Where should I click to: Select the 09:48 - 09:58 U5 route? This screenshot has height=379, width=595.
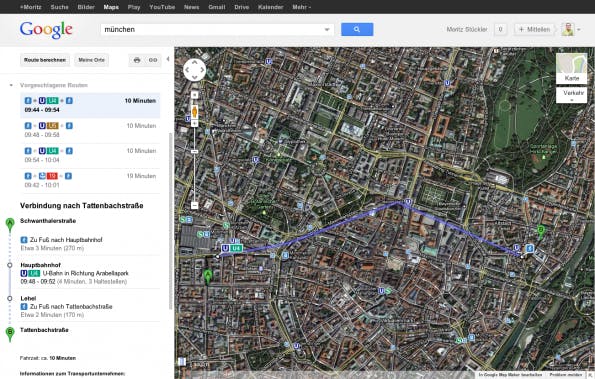tap(90, 130)
